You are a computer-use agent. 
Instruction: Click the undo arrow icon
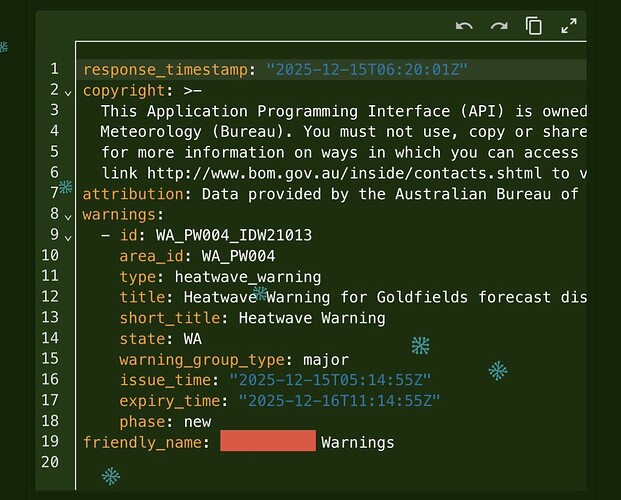463,27
